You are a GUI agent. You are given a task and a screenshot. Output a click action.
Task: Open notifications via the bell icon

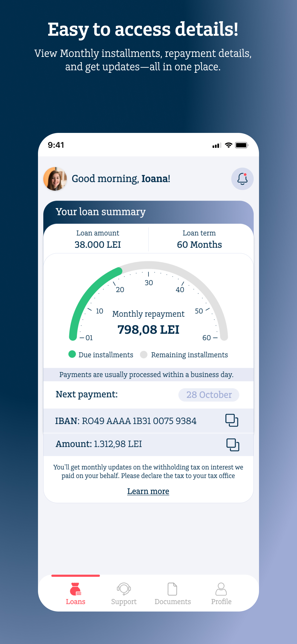[242, 179]
